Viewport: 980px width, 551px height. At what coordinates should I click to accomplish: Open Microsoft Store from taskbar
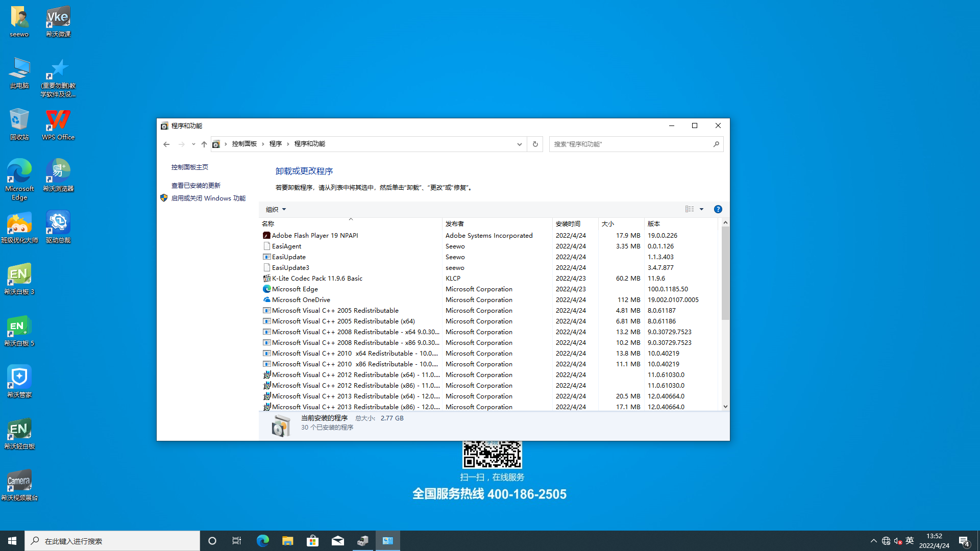[312, 541]
